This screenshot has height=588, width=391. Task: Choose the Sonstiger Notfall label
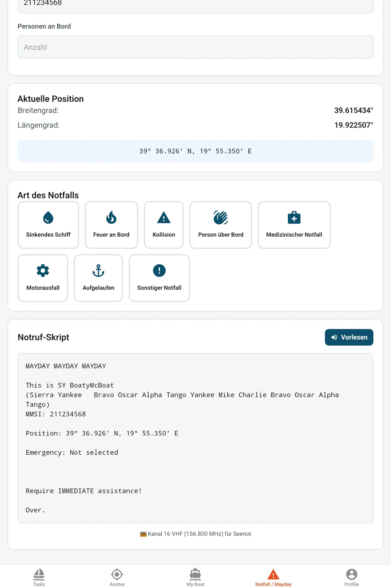[x=159, y=288]
